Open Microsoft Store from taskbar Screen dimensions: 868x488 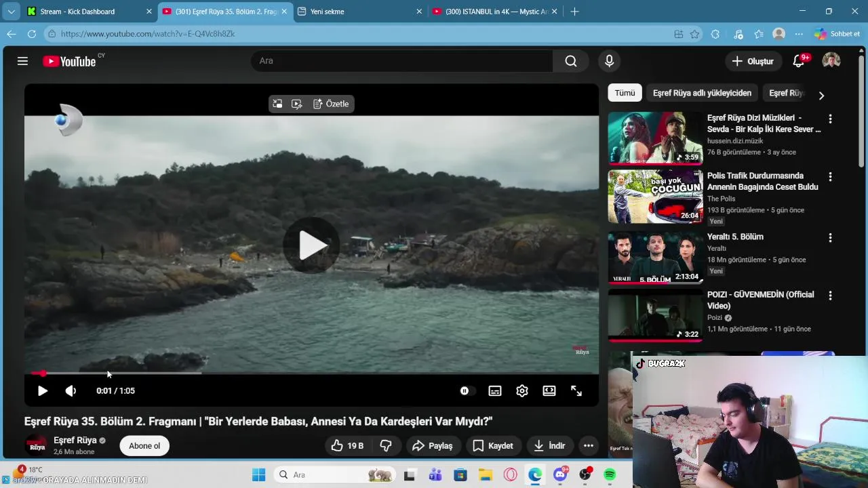tap(460, 475)
